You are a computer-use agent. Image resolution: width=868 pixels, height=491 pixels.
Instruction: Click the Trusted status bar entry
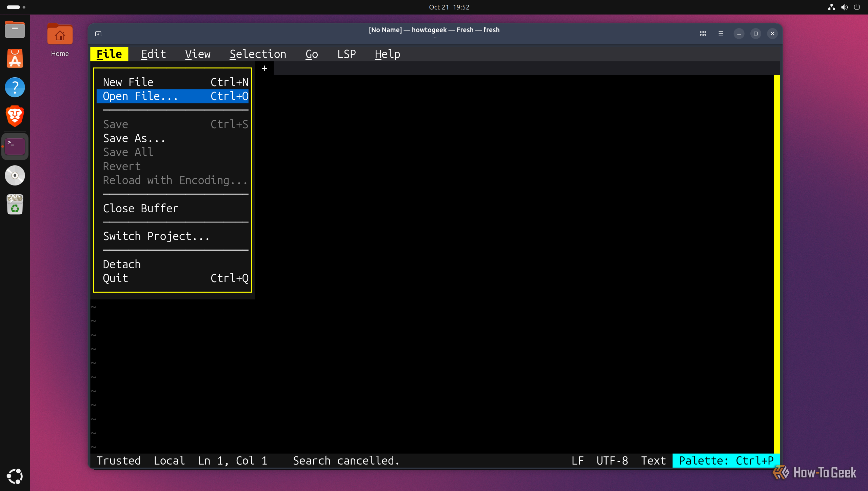tap(119, 460)
